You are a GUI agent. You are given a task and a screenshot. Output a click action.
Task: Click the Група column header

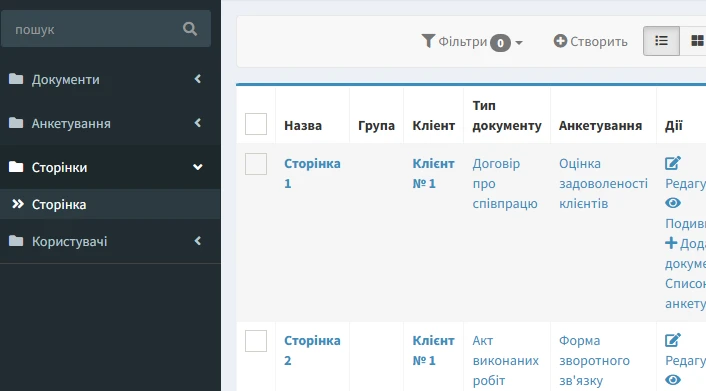[376, 125]
